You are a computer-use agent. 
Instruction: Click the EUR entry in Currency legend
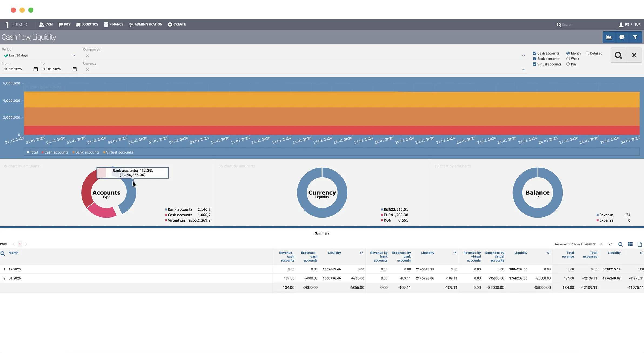click(394, 215)
